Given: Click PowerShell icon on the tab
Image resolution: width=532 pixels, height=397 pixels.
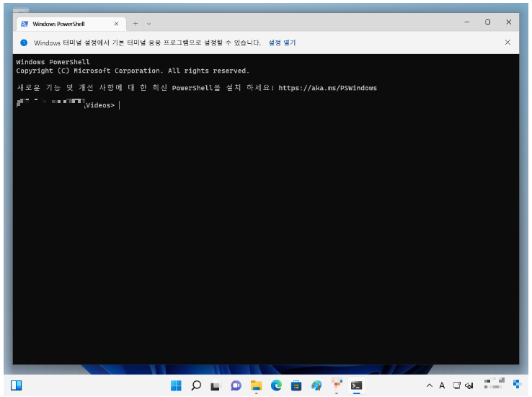Looking at the screenshot, I should (25, 24).
